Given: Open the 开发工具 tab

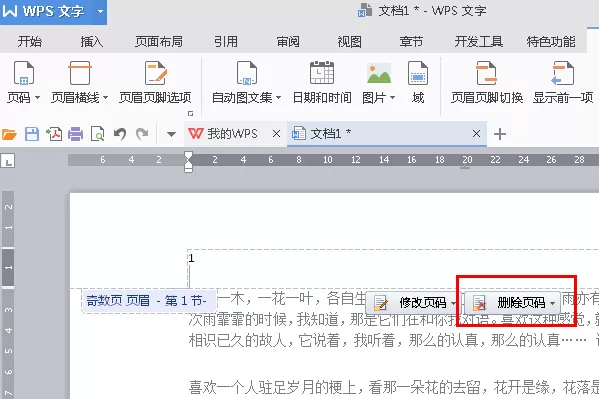Looking at the screenshot, I should tap(479, 41).
